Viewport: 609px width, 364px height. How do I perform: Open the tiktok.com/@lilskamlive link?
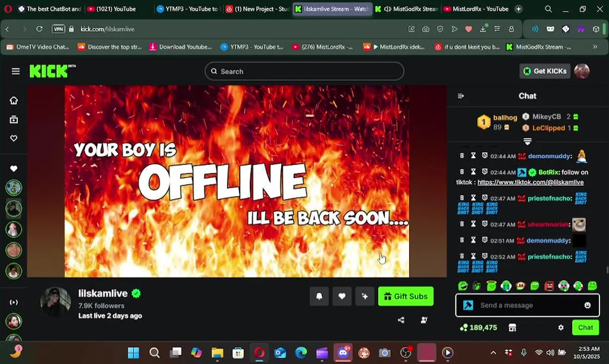tap(531, 182)
